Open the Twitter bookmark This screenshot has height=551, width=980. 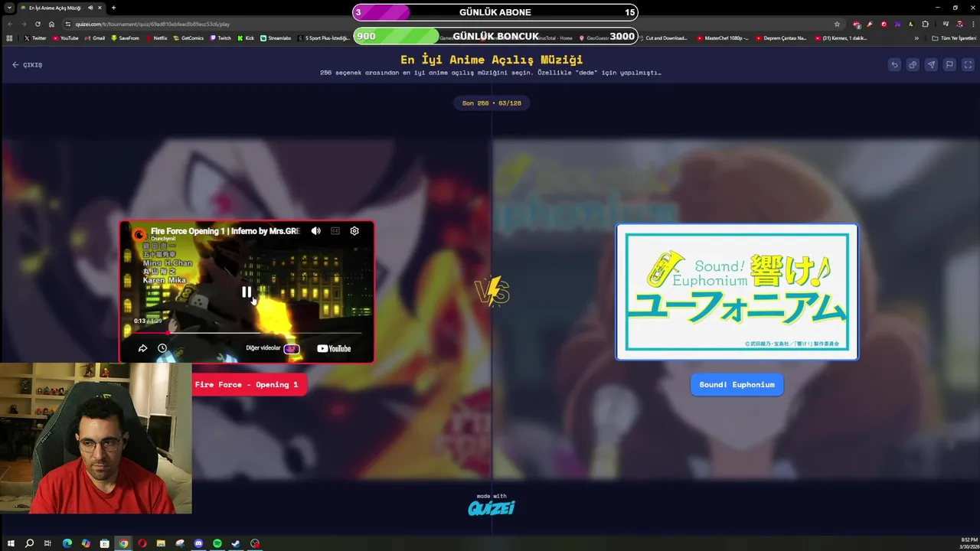tap(35, 37)
